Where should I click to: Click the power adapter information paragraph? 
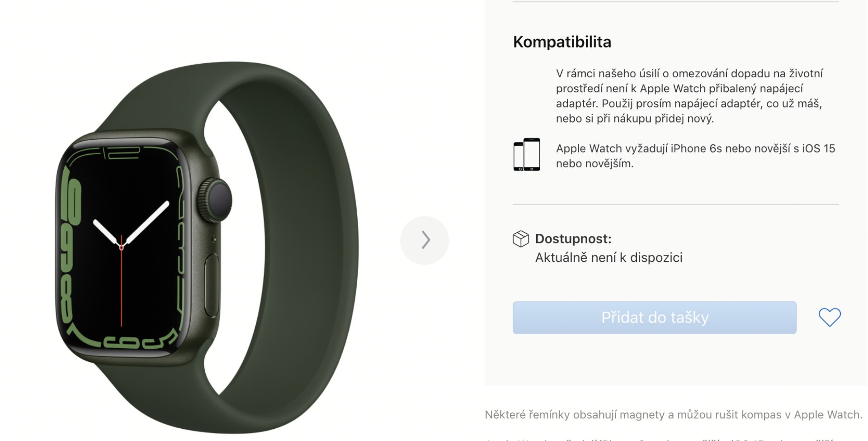689,96
